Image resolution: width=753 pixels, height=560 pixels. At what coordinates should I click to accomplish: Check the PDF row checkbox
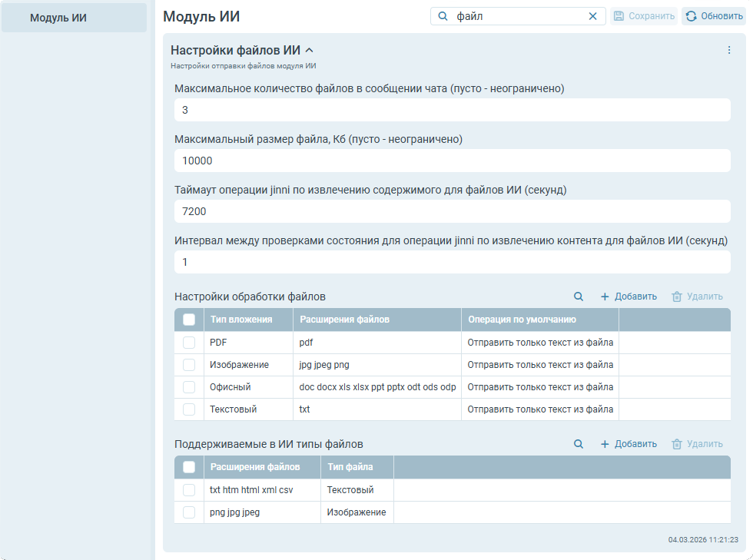click(189, 343)
